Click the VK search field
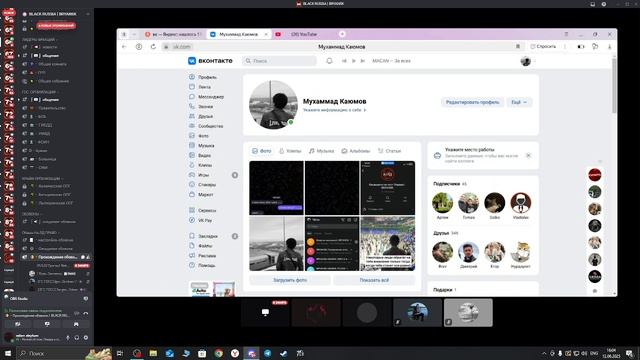 280,61
